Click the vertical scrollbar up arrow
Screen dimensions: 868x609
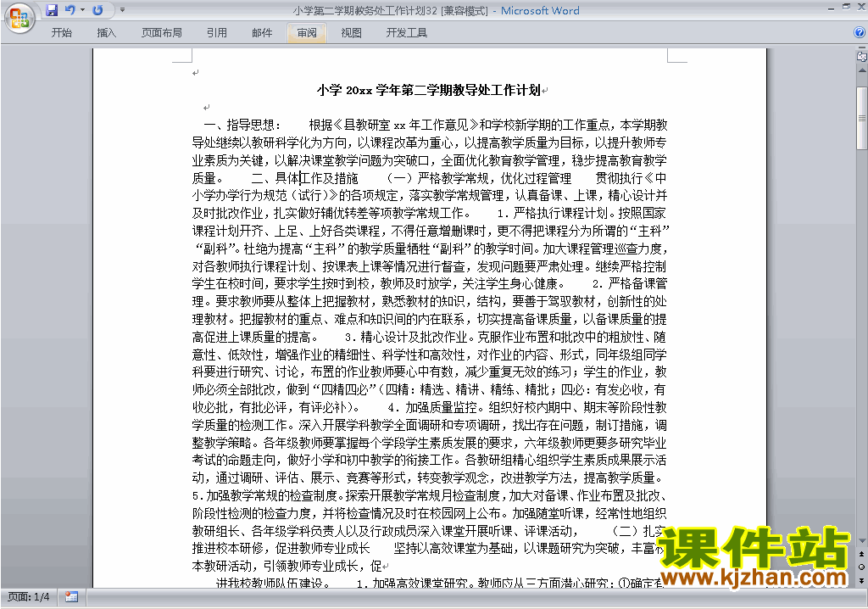[861, 71]
